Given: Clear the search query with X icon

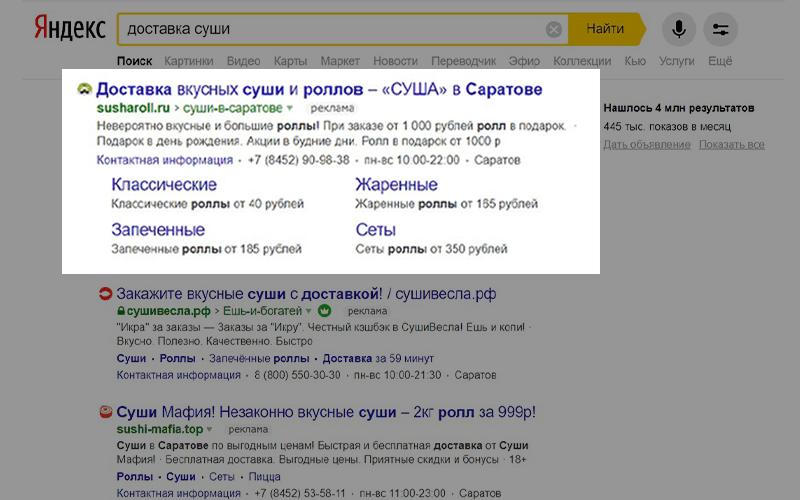Looking at the screenshot, I should pos(554,29).
